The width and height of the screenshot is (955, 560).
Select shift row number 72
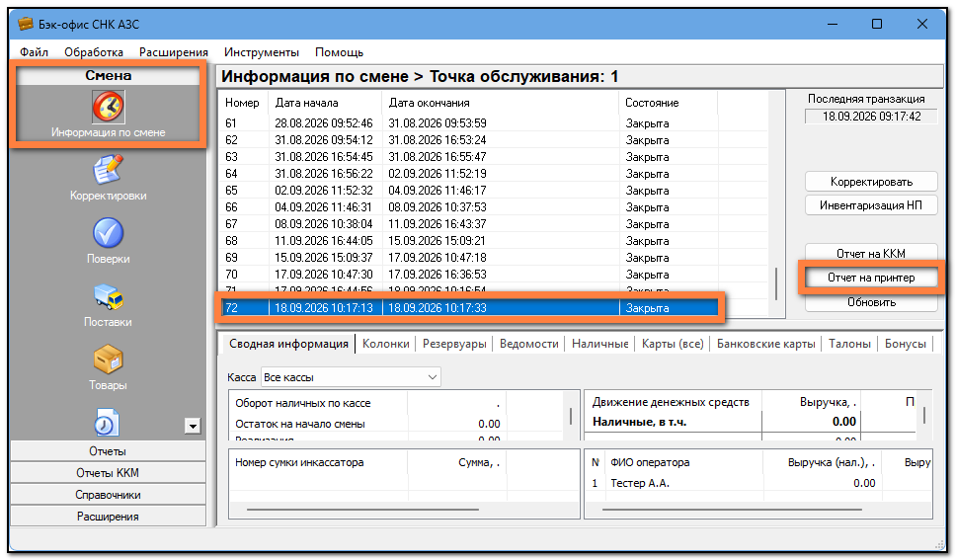469,308
